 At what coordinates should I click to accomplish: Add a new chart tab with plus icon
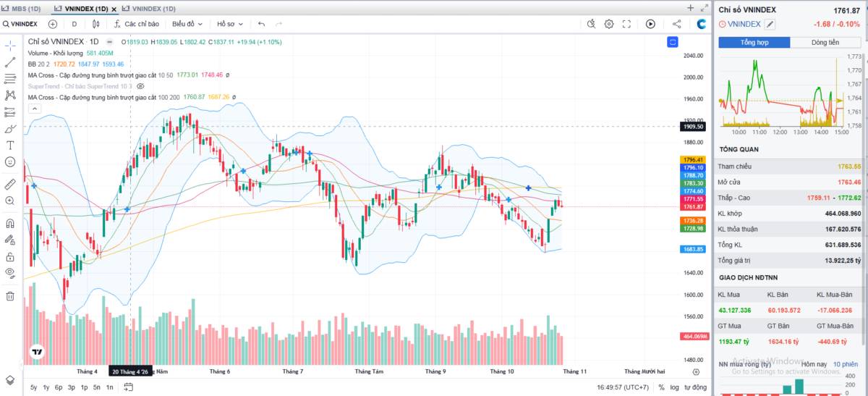pos(690,8)
